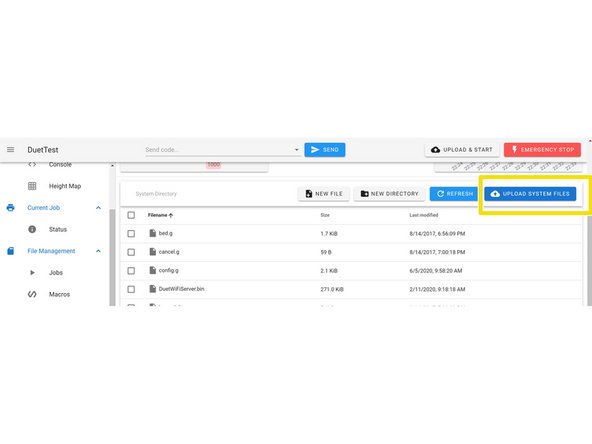
Task: Click the 271.0 KiB size cell
Action: tap(332, 289)
